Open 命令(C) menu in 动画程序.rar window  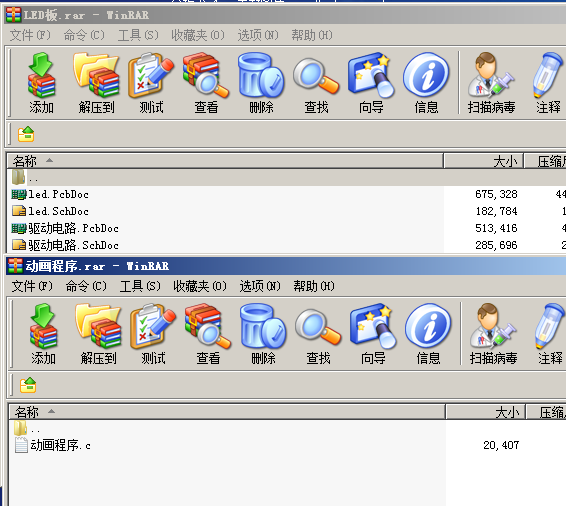click(86, 286)
